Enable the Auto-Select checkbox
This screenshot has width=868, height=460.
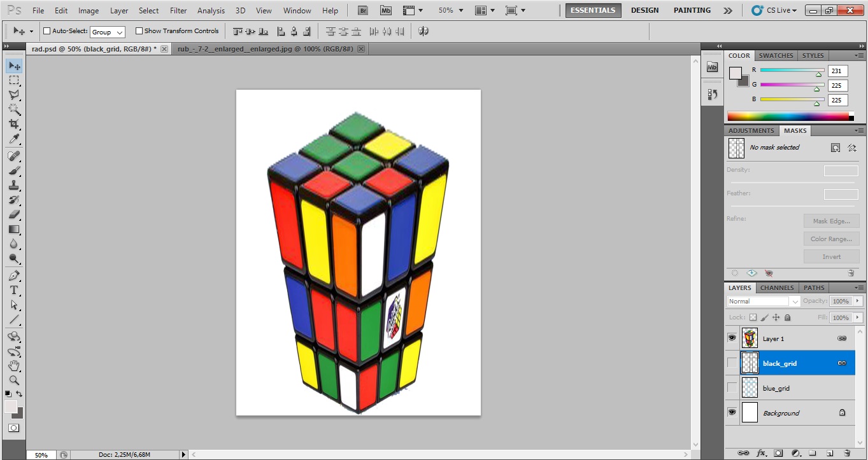pyautogui.click(x=46, y=31)
